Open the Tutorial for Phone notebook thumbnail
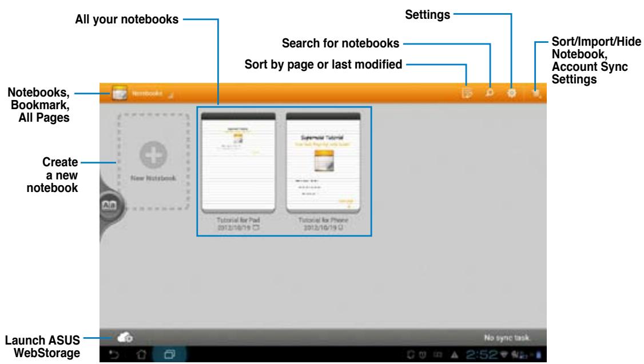 click(x=323, y=163)
